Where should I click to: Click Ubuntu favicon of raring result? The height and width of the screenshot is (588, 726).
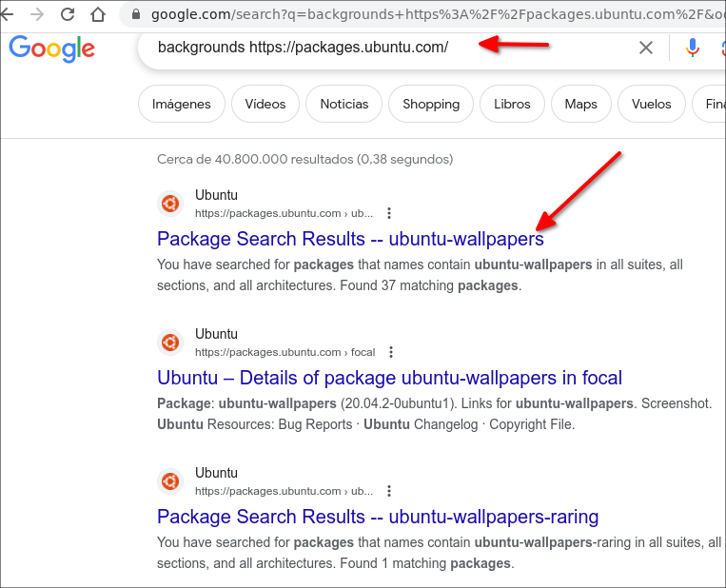coord(170,481)
